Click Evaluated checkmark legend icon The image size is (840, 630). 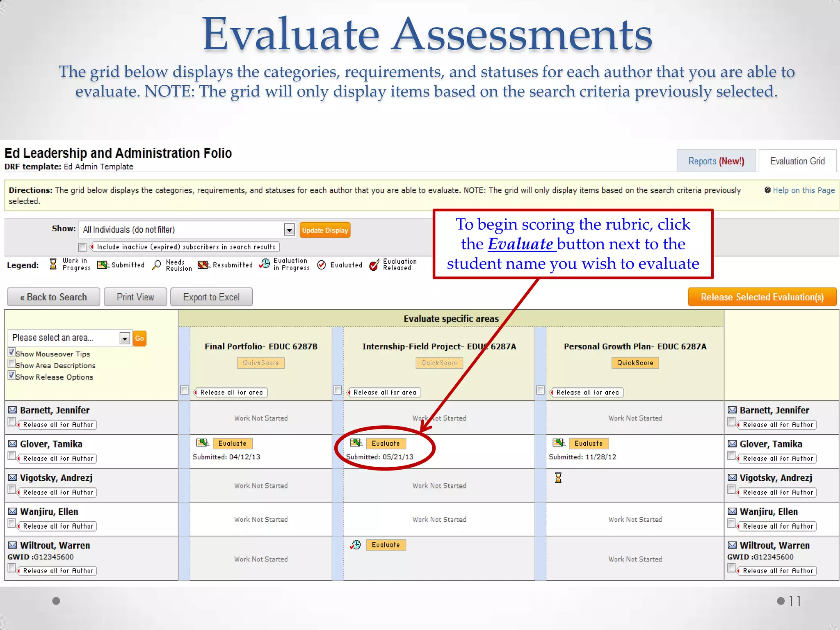[322, 265]
